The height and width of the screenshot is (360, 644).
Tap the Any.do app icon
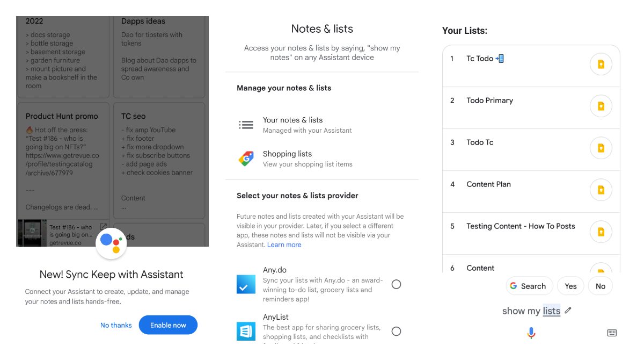pos(246,284)
